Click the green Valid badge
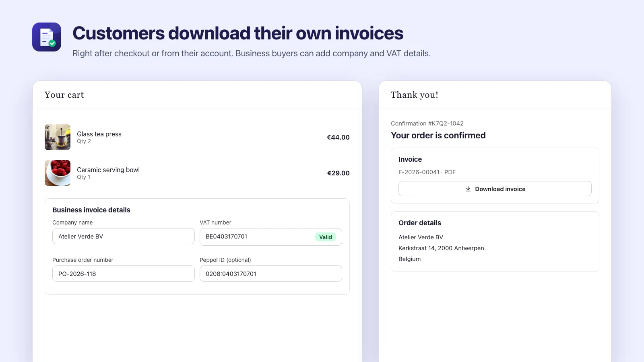 (326, 237)
